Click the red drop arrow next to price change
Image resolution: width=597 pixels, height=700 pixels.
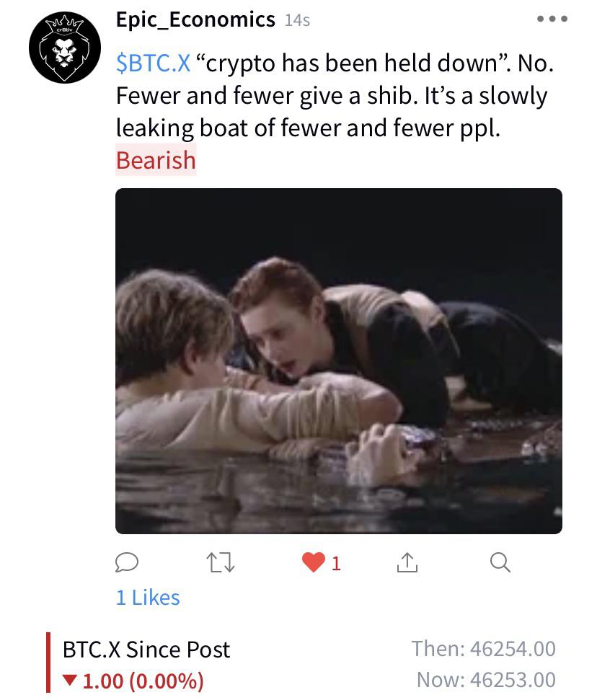pos(71,678)
